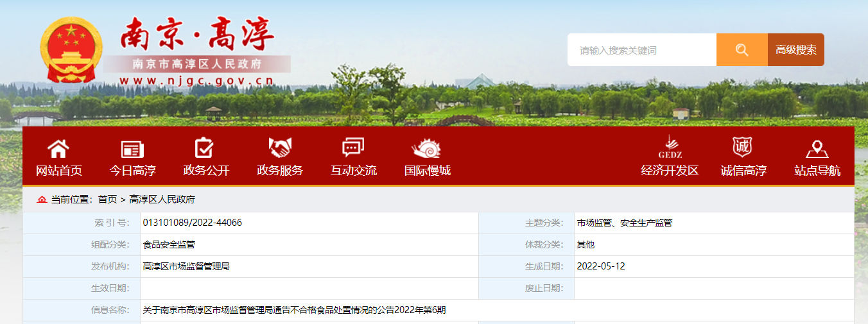Click the snail icon above 国际慢城
Screen dimensions: 868x324
427,148
